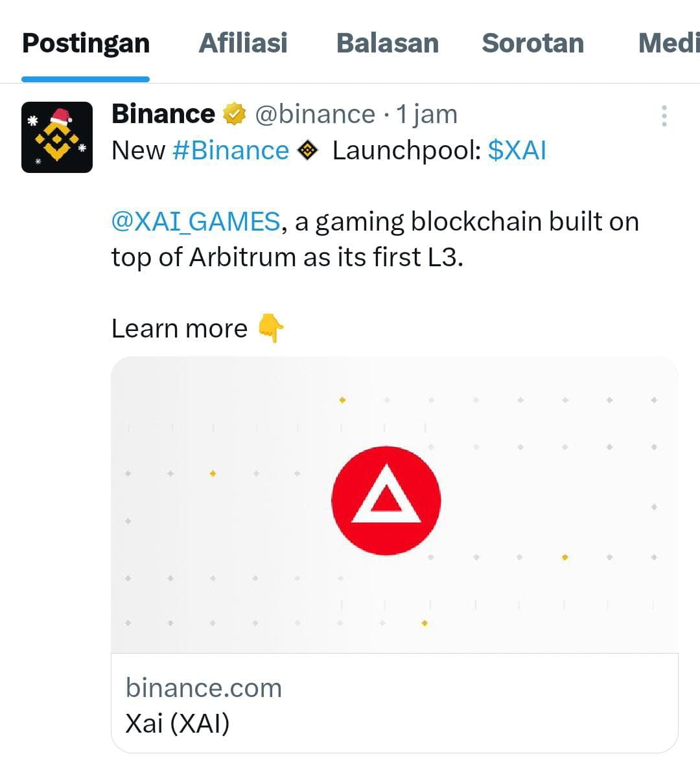Click the red Xai logo in the preview
Viewport: 700px width, 767px height.
(386, 499)
